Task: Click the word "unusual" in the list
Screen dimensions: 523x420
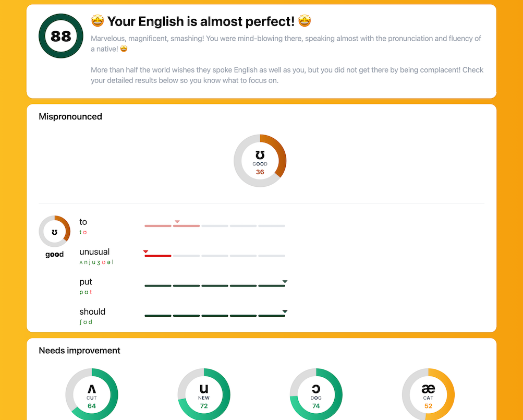Action: [94, 252]
